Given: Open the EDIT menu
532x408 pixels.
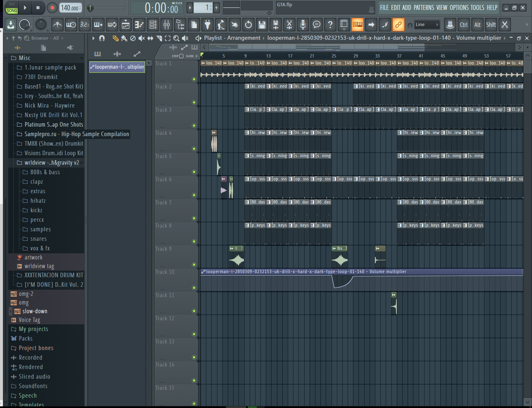Looking at the screenshot, I should 396,8.
